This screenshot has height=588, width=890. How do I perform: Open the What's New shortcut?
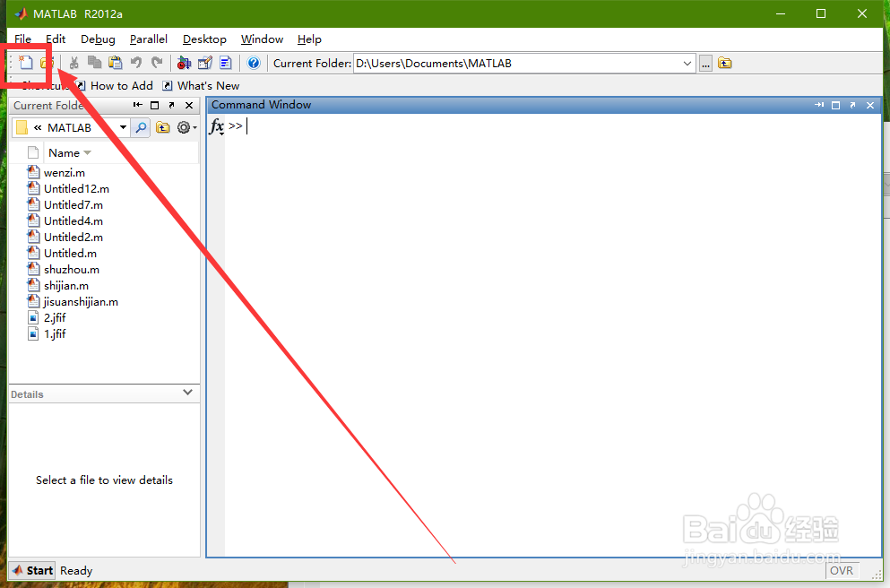201,86
